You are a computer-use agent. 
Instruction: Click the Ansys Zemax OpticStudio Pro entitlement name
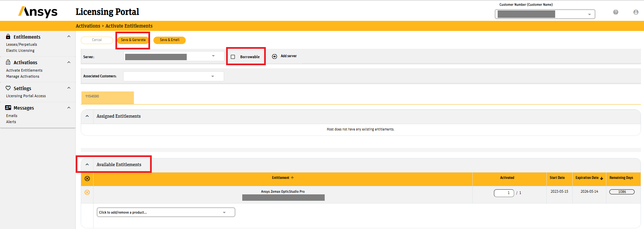click(x=283, y=192)
